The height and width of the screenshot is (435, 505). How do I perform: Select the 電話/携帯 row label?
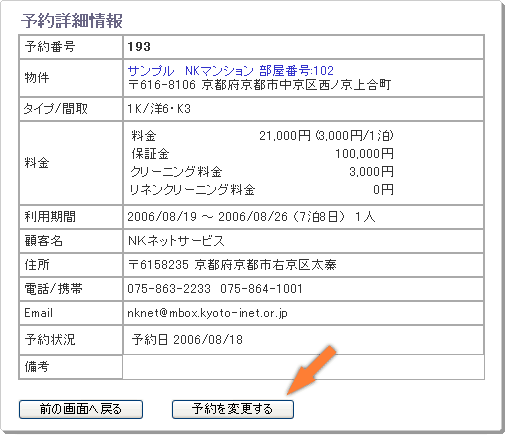(53, 289)
